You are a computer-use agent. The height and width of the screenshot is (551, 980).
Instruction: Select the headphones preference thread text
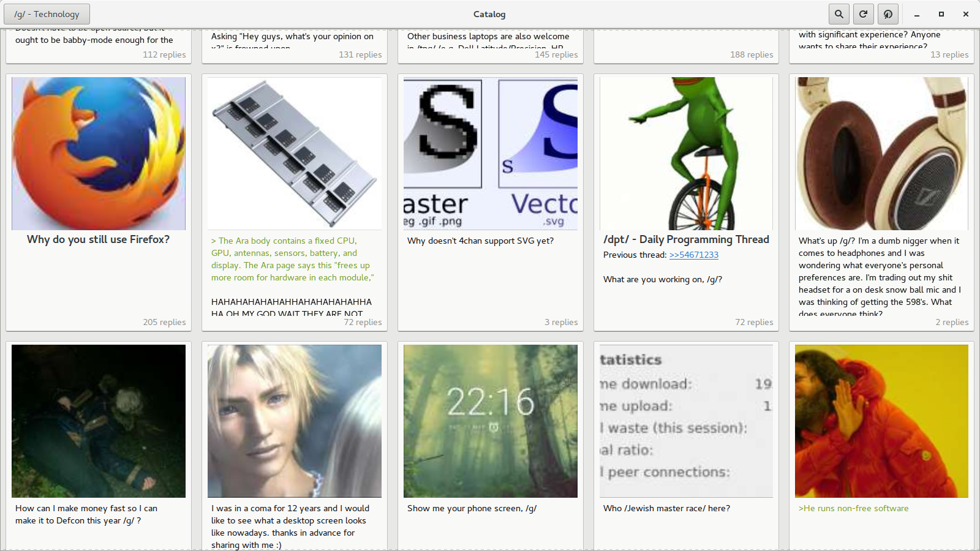(x=880, y=277)
